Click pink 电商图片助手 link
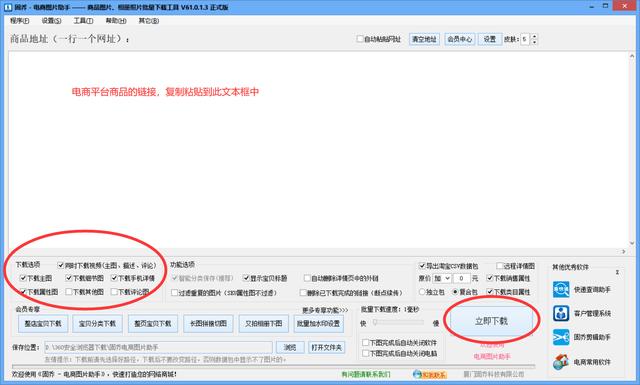The width and height of the screenshot is (640, 385). [x=492, y=356]
